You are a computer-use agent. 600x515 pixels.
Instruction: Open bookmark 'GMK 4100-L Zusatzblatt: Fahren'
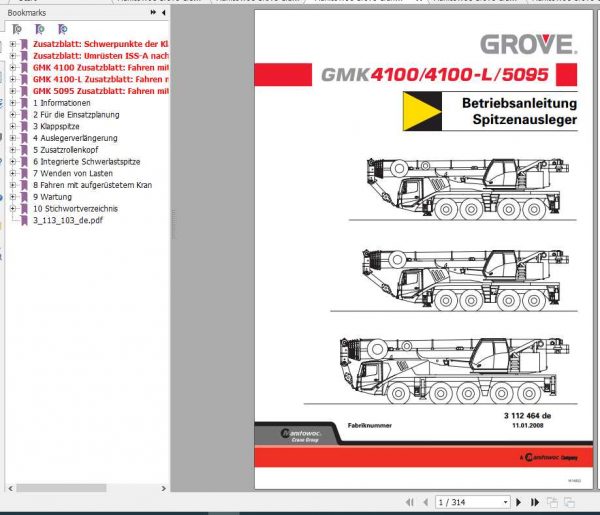pos(100,79)
